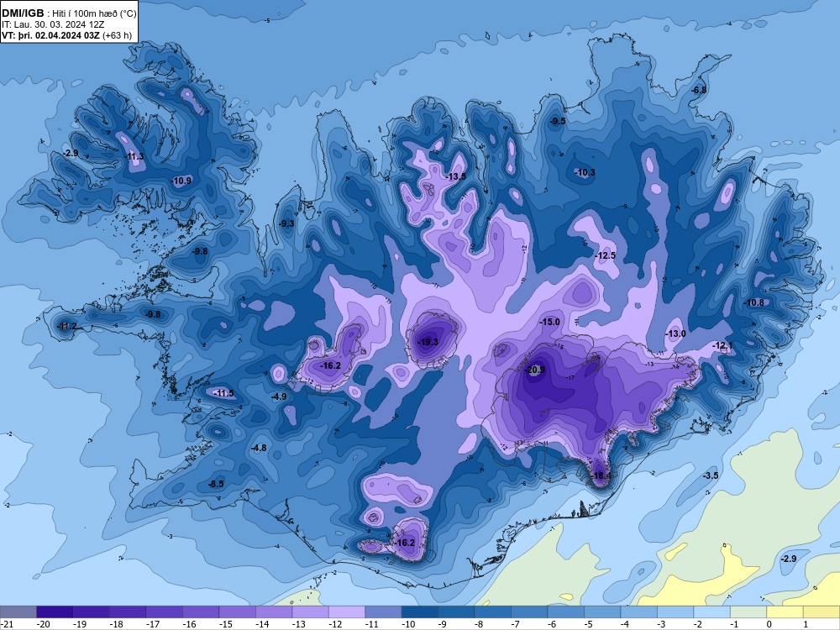Click the -13.0 temperature label
Screen dimensions: 840x630
675,333
